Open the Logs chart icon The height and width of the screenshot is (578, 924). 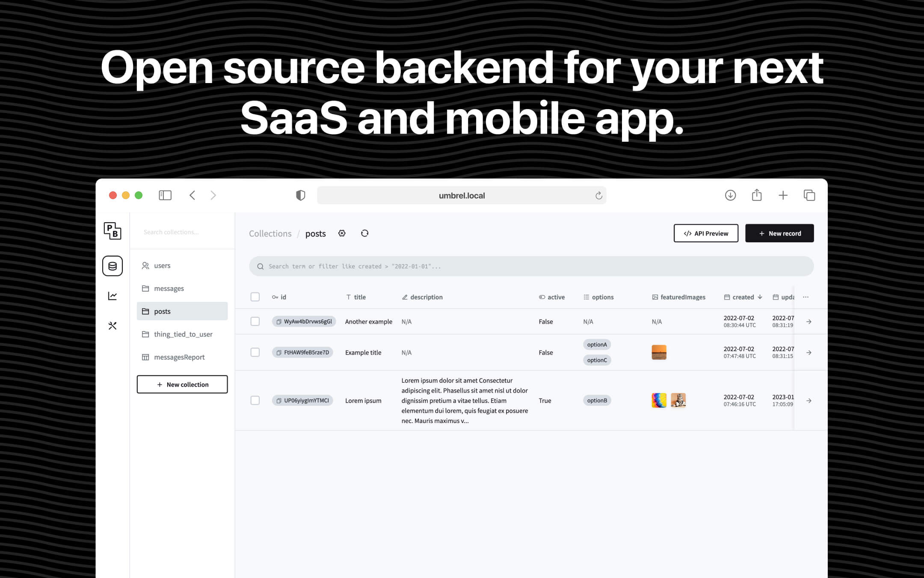[113, 296]
